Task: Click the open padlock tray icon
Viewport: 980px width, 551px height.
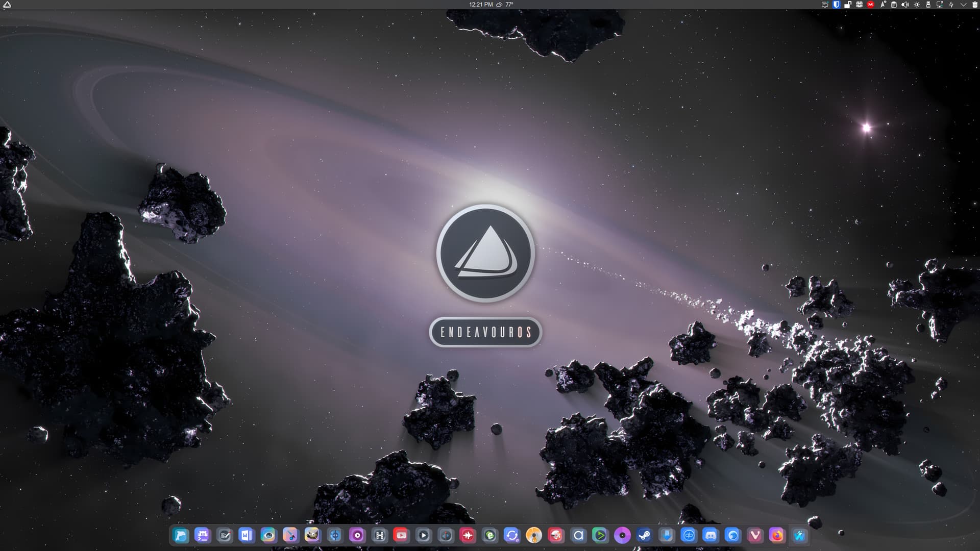Action: click(848, 5)
